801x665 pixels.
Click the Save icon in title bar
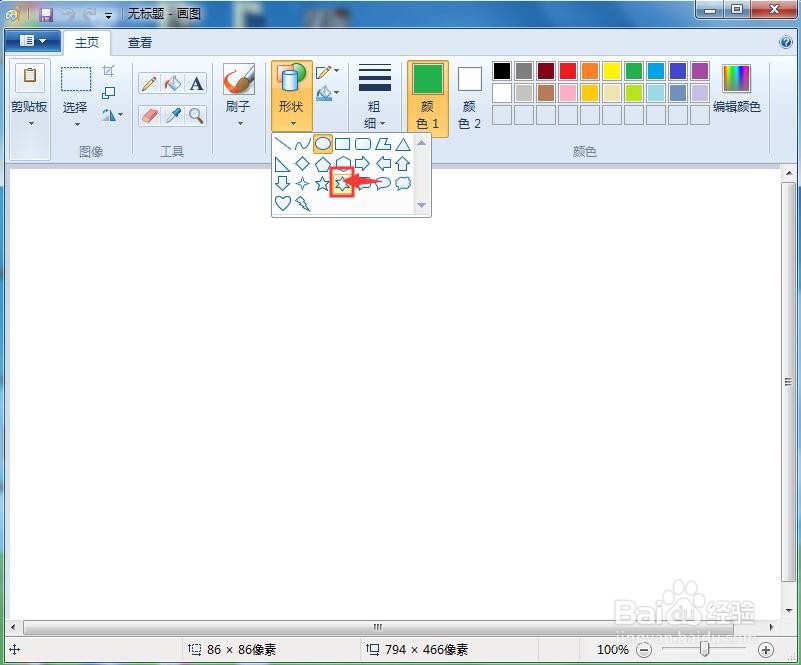click(46, 14)
